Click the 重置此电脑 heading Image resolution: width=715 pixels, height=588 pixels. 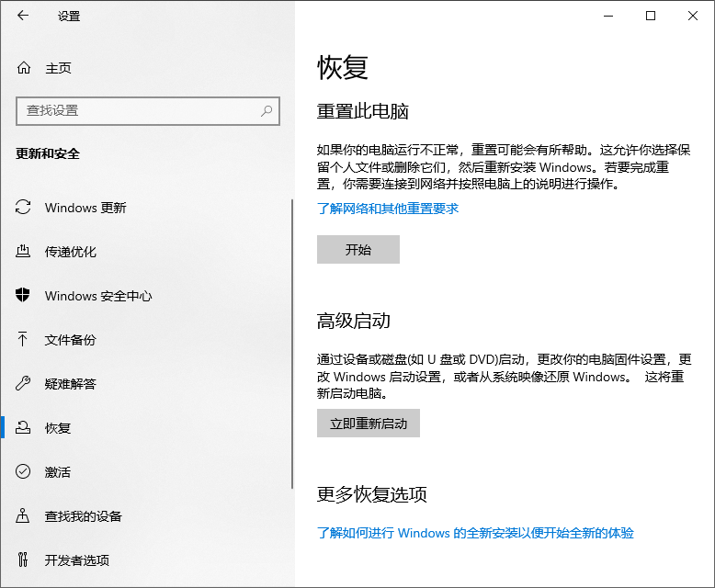coord(362,111)
